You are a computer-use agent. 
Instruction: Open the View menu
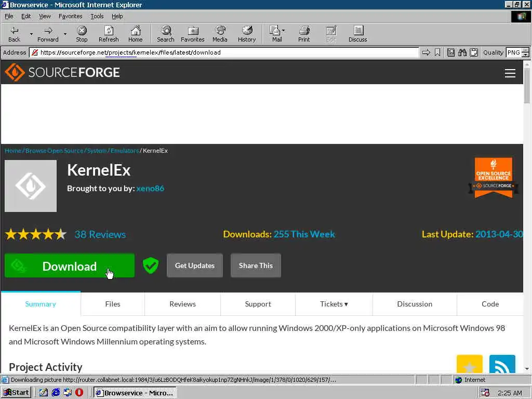(45, 16)
